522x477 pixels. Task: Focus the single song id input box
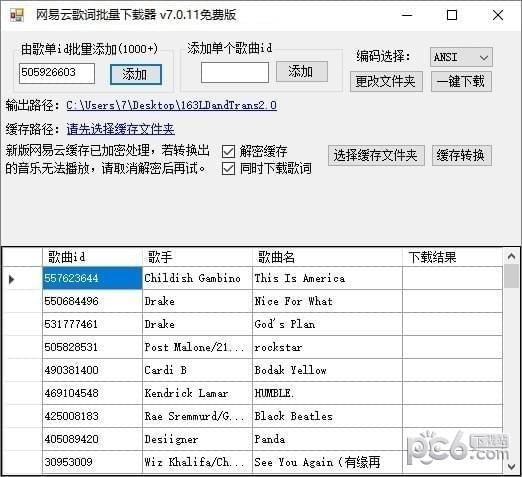click(x=234, y=72)
